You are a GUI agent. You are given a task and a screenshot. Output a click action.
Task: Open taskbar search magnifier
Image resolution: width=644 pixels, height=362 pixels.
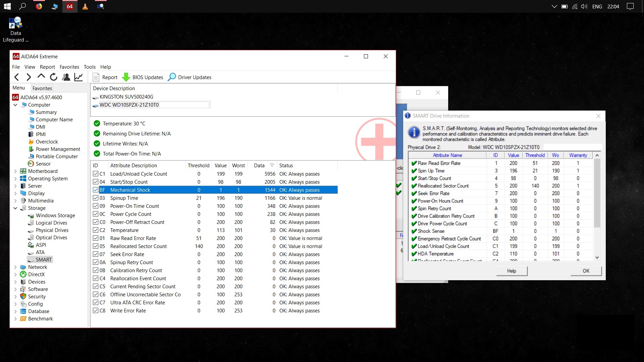click(23, 6)
